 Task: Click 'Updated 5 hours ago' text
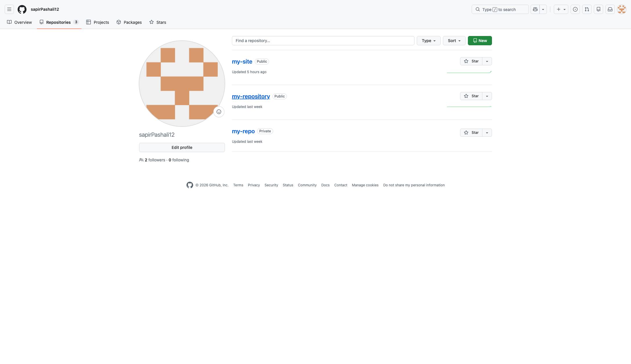(x=249, y=72)
